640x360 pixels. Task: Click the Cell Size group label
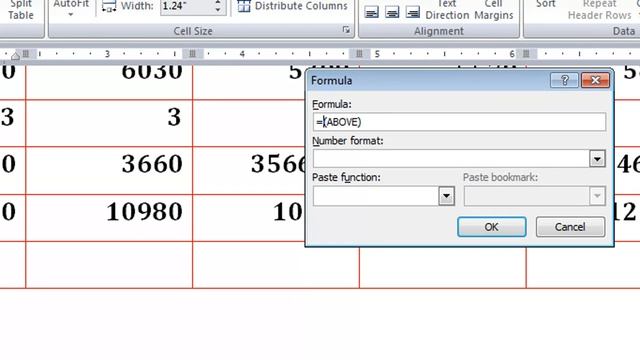tap(193, 31)
